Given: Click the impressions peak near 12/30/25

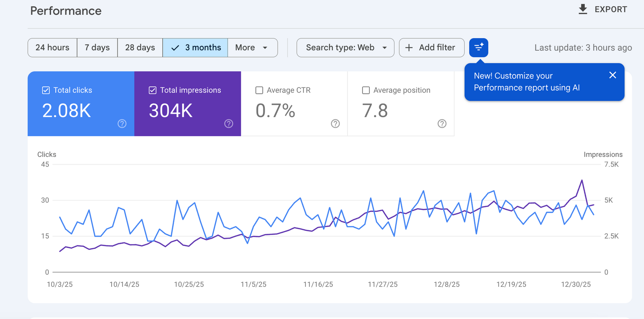Looking at the screenshot, I should pos(582,180).
